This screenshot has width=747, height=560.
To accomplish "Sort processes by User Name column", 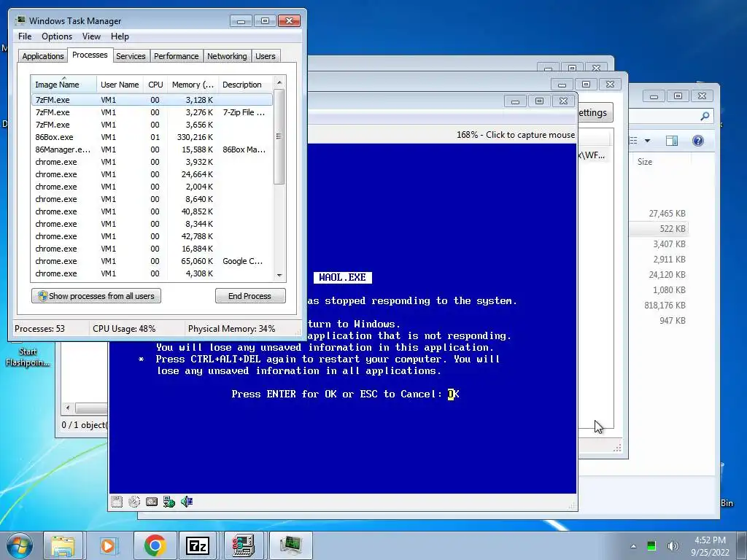I will [120, 85].
